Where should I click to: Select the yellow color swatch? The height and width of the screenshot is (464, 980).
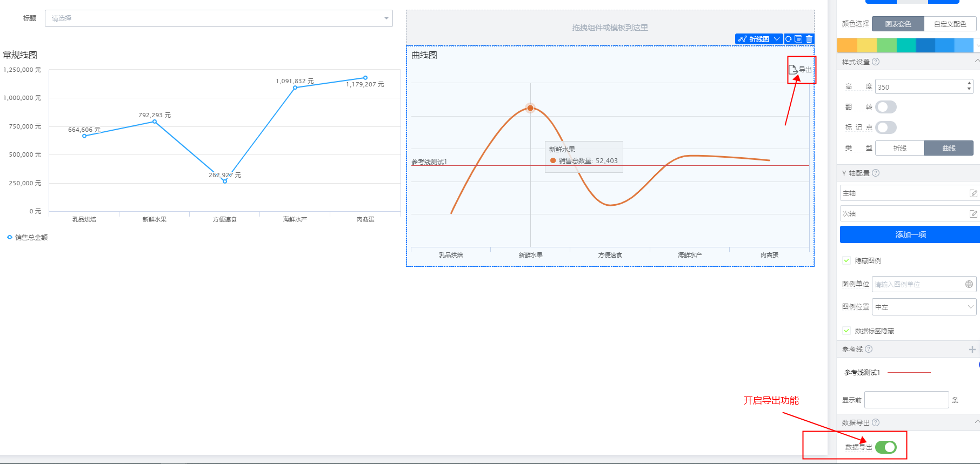[867, 45]
